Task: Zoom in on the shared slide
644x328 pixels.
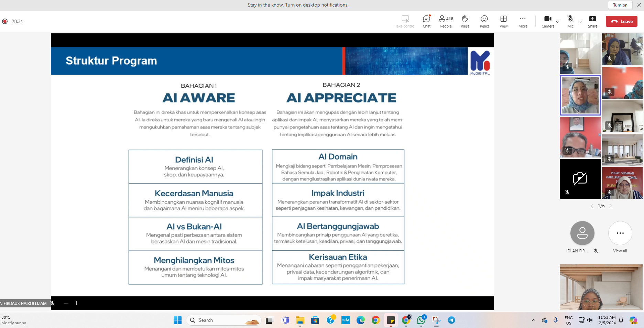Action: tap(77, 303)
